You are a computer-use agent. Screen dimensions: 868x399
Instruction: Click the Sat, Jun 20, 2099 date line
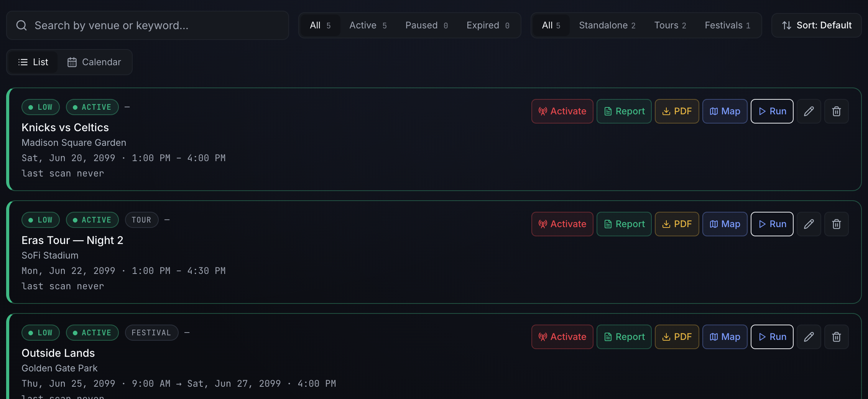tap(123, 158)
